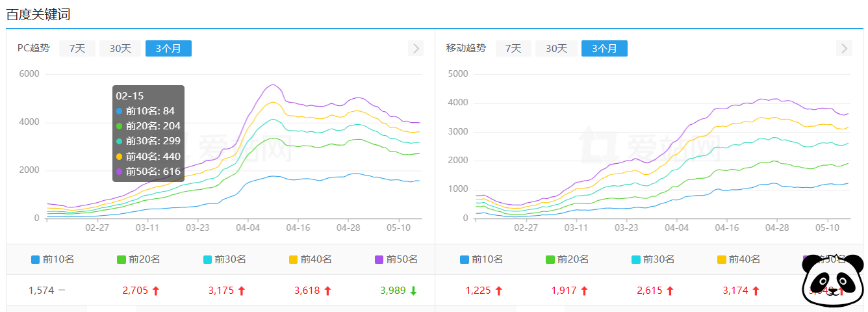The width and height of the screenshot is (868, 312).
Task: Toggle PC chart 前50名 legend series
Action: pos(396,259)
